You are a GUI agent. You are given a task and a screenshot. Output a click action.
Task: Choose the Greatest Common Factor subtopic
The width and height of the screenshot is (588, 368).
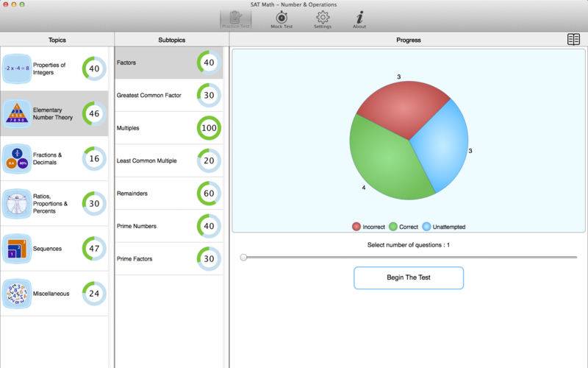(x=169, y=96)
